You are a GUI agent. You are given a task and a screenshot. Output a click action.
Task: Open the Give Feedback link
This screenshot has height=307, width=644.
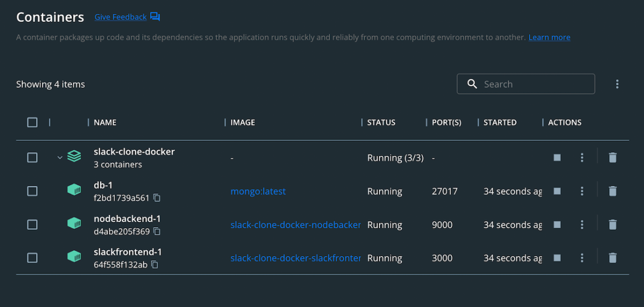(x=121, y=17)
